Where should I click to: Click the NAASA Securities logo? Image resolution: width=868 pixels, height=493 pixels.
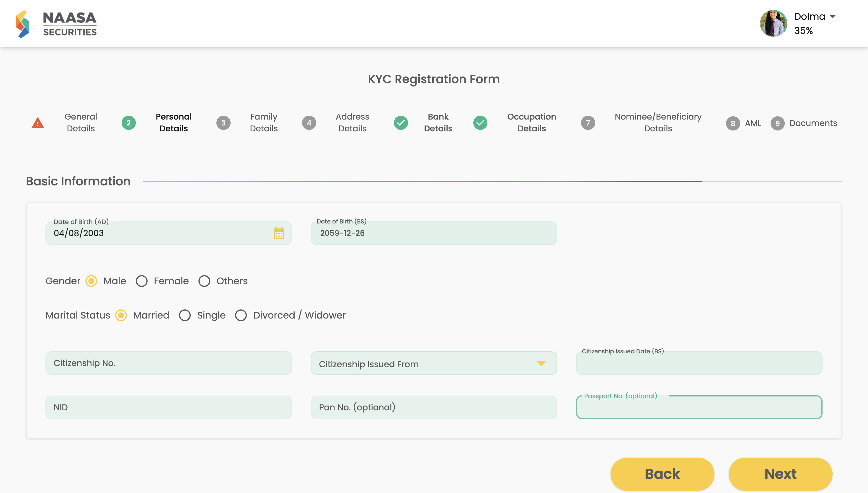point(56,24)
